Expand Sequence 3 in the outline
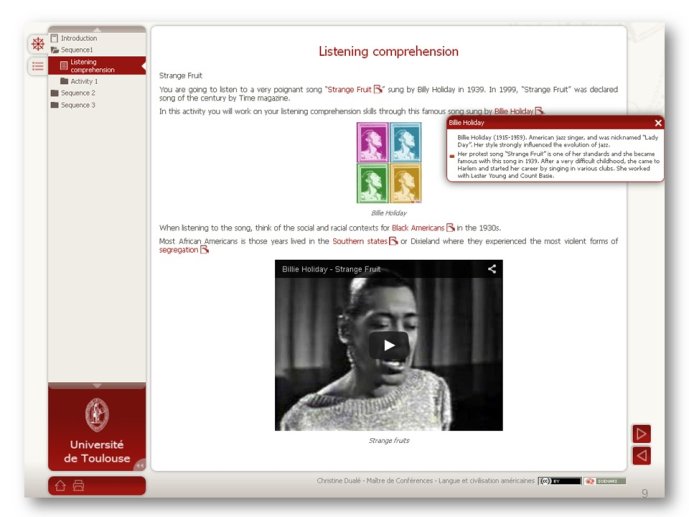 pyautogui.click(x=73, y=105)
